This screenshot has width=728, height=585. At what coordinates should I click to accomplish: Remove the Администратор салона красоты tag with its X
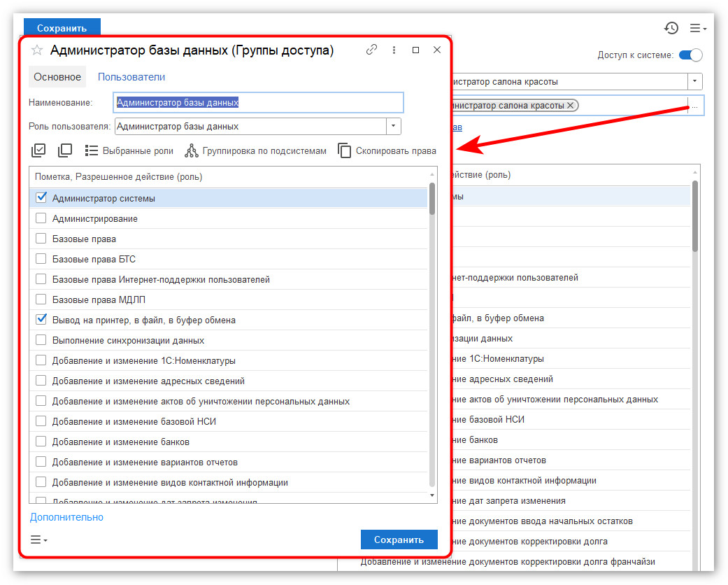pos(571,106)
